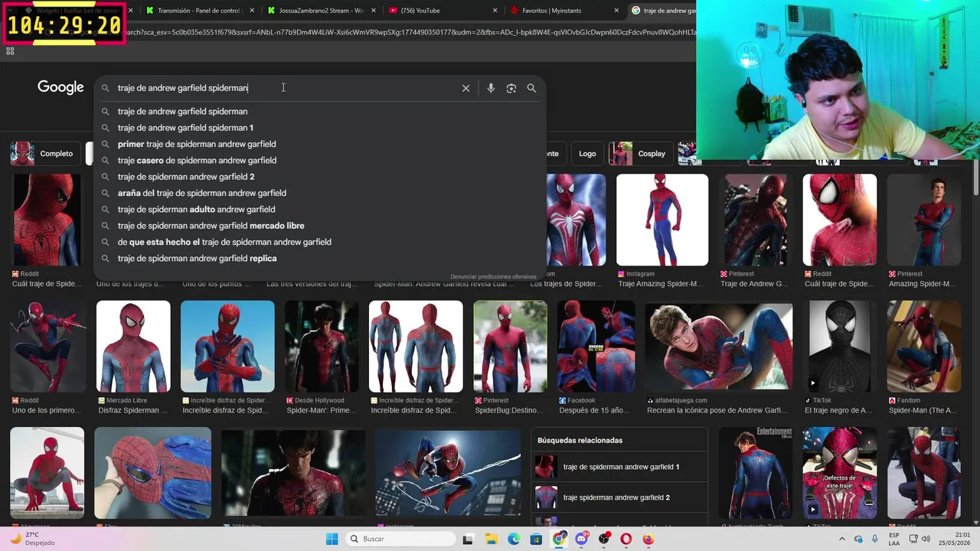Viewport: 980px width, 551px height.
Task: Open Instagram 'Traje Amazing Spider-M...' image
Action: click(x=662, y=220)
